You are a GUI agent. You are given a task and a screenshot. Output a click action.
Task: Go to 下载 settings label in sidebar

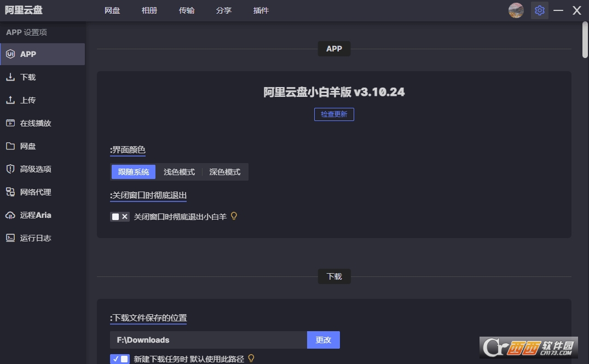pyautogui.click(x=28, y=77)
